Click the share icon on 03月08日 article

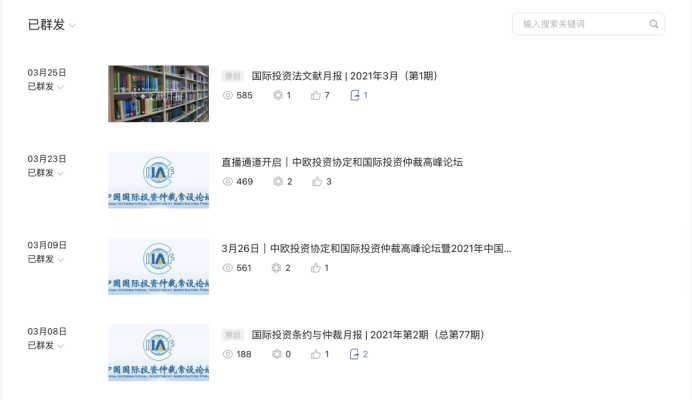(354, 354)
